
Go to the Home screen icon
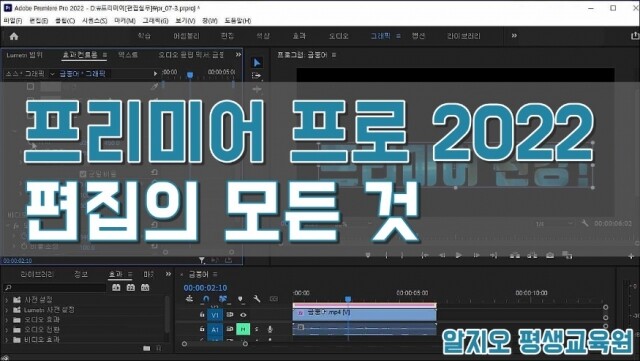(x=14, y=36)
